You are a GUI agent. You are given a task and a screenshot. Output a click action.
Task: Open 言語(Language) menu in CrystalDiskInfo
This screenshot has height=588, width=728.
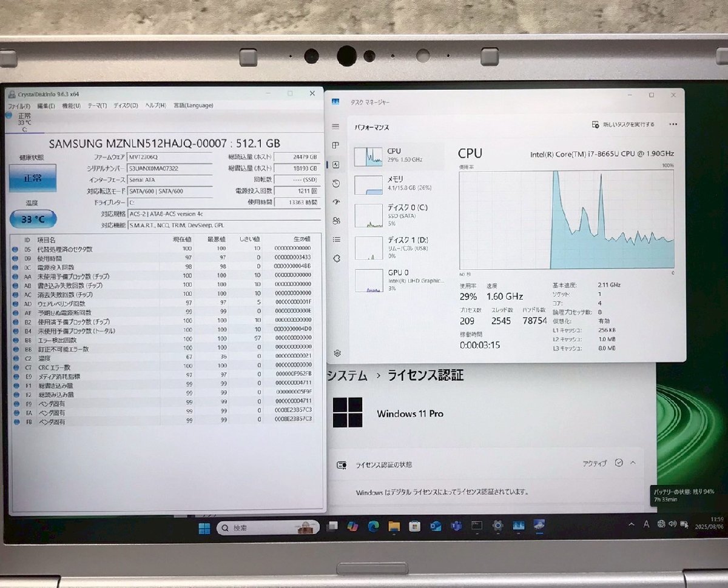[x=194, y=105]
